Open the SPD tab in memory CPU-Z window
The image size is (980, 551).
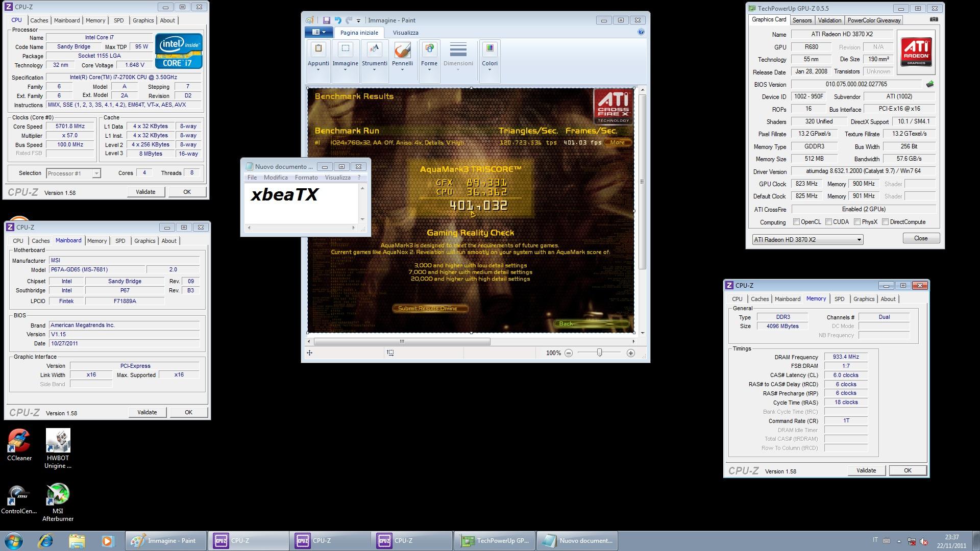pos(839,299)
